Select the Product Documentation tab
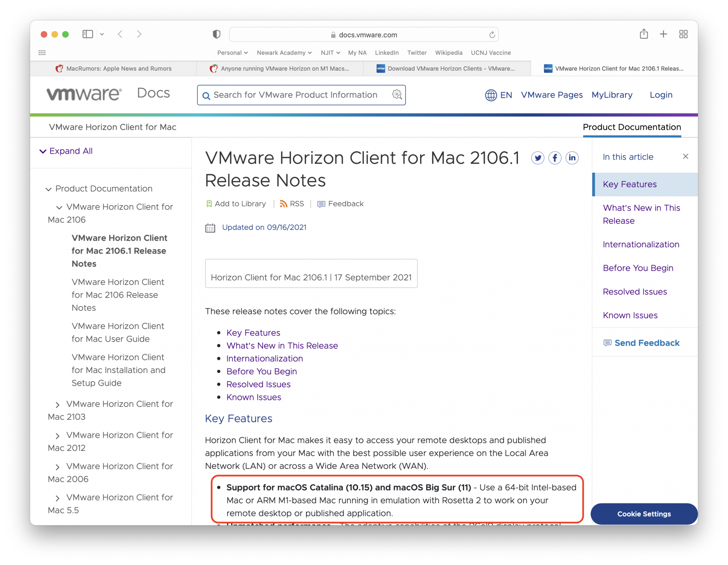Viewport: 728px width, 565px height. (632, 127)
